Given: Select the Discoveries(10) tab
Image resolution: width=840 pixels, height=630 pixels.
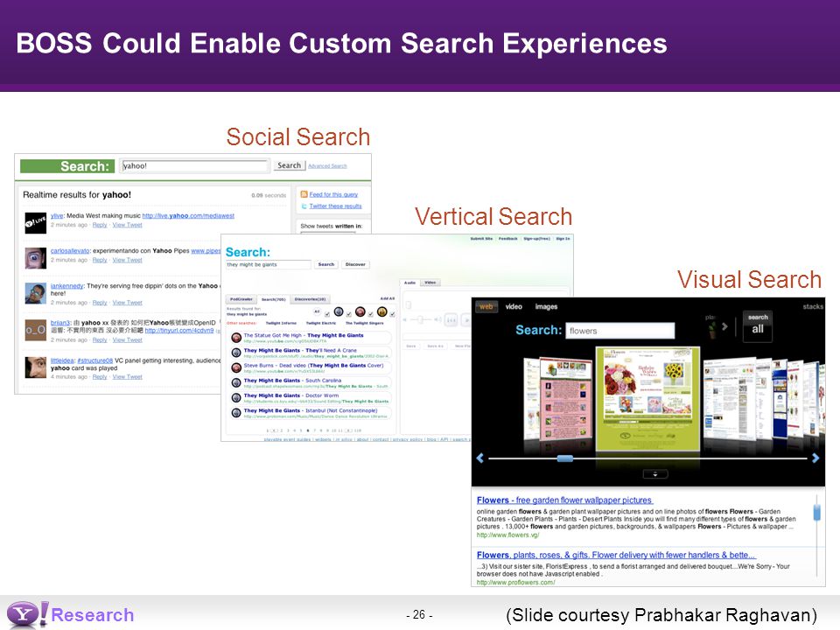Looking at the screenshot, I should [x=310, y=299].
